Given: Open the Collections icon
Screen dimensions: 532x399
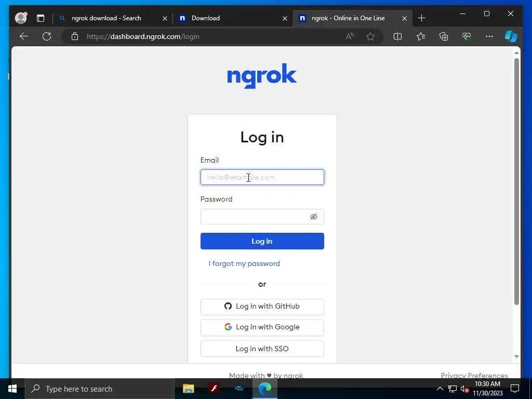Looking at the screenshot, I should pyautogui.click(x=444, y=36).
